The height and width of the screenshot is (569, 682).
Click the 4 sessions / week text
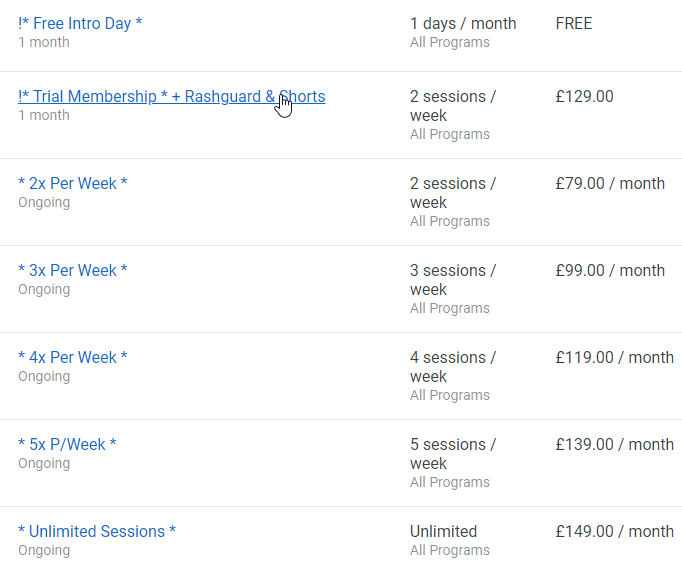pyautogui.click(x=452, y=366)
